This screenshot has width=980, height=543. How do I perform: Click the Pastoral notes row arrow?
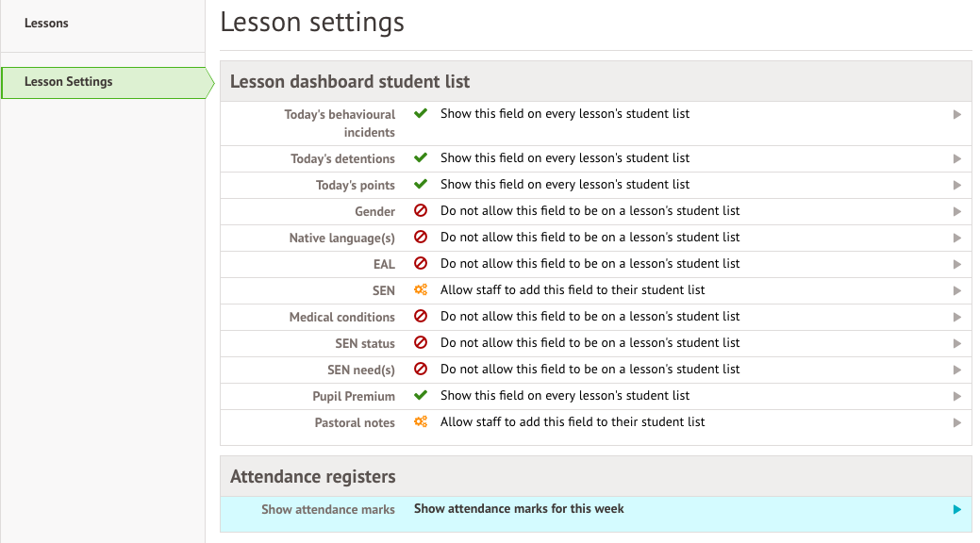coord(956,423)
